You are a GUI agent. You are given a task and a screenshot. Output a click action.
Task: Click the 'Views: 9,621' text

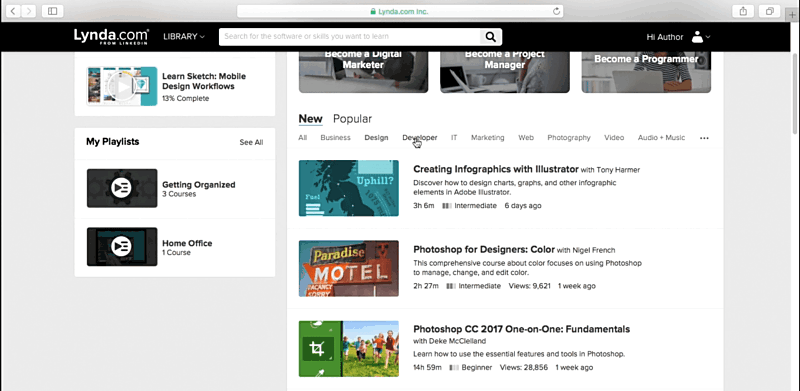(530, 286)
